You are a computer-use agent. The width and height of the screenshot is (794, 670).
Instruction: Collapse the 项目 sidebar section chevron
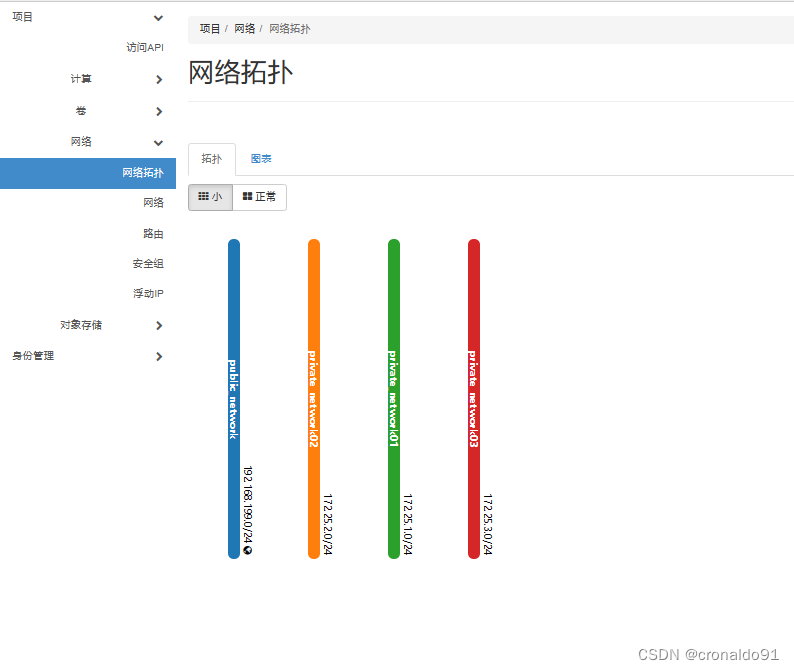(158, 18)
